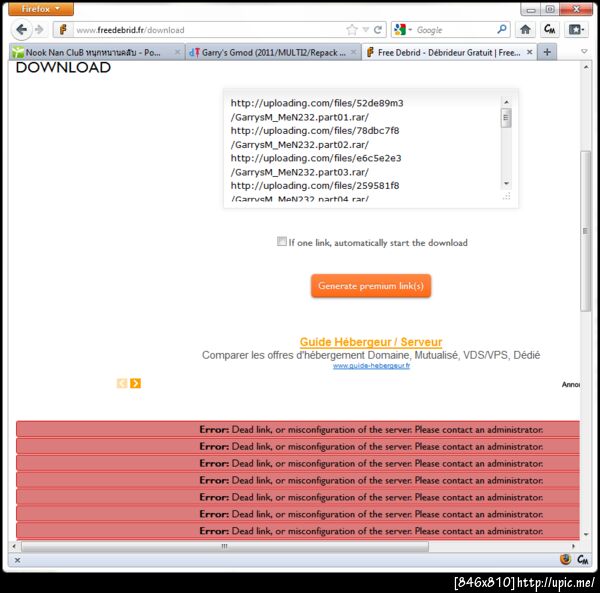The image size is (600, 593).
Task: Close the add-on bar with X
Action: coord(17,560)
